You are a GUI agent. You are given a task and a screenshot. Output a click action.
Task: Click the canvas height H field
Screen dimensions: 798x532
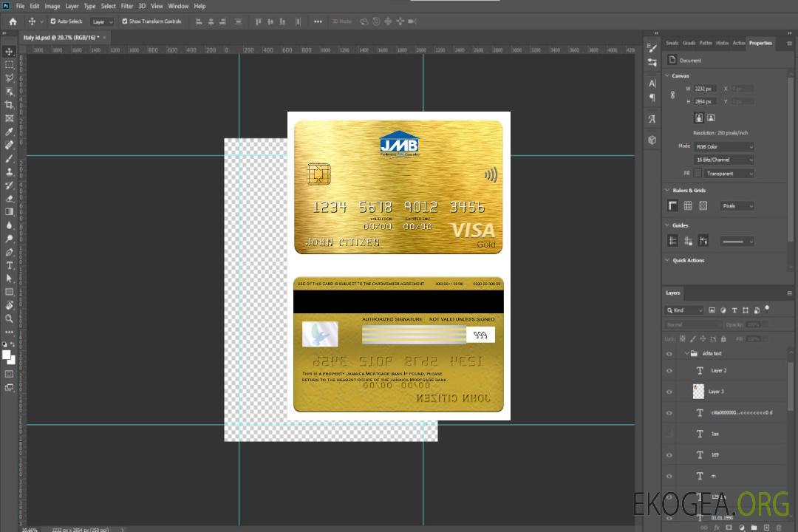point(705,101)
